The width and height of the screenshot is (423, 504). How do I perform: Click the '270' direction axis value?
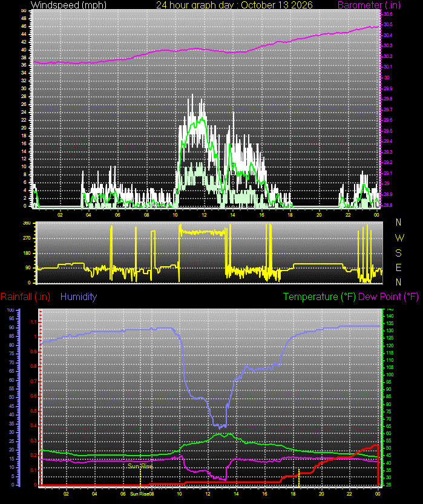pyautogui.click(x=27, y=238)
